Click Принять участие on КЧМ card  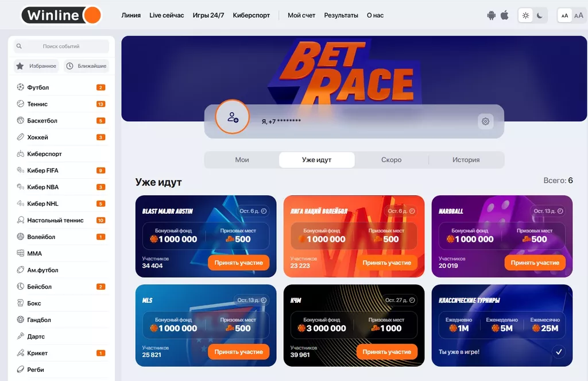click(386, 352)
